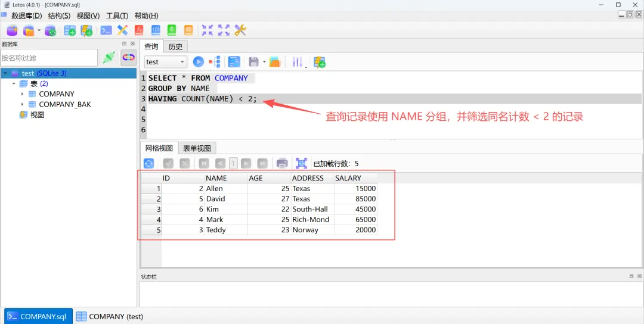Click the open database folder icon
Image resolution: width=644 pixels, height=324 pixels.
29,30
